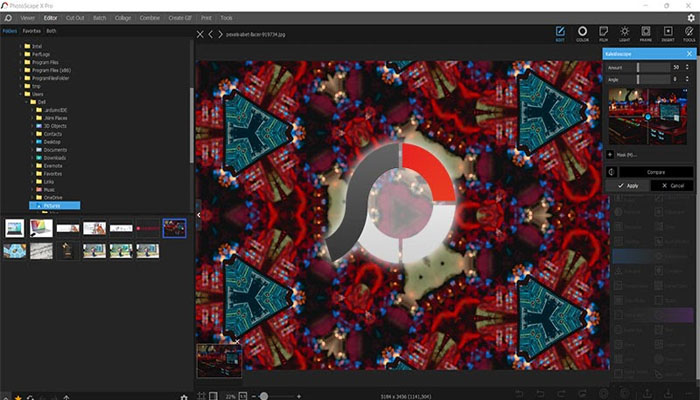The height and width of the screenshot is (400, 700).
Task: Click the refresh icon at bottom left
Action: [30, 397]
